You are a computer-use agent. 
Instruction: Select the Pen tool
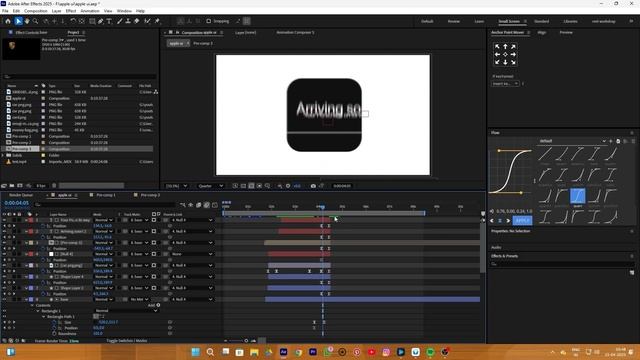point(101,21)
